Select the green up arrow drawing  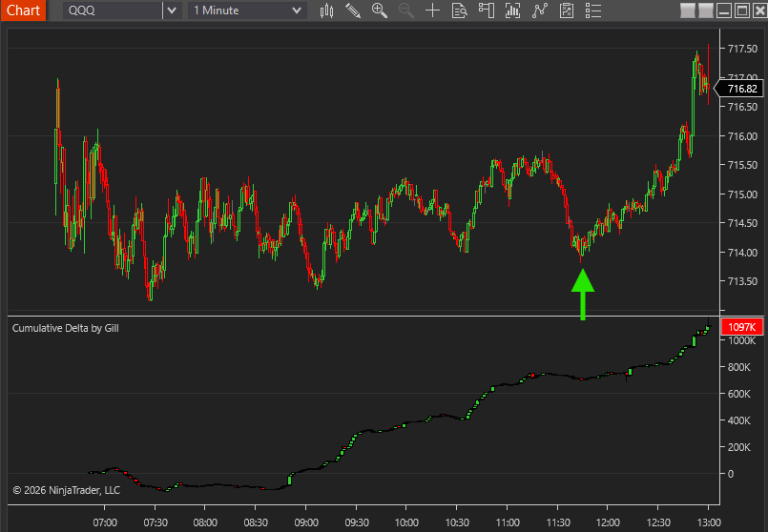tap(583, 295)
